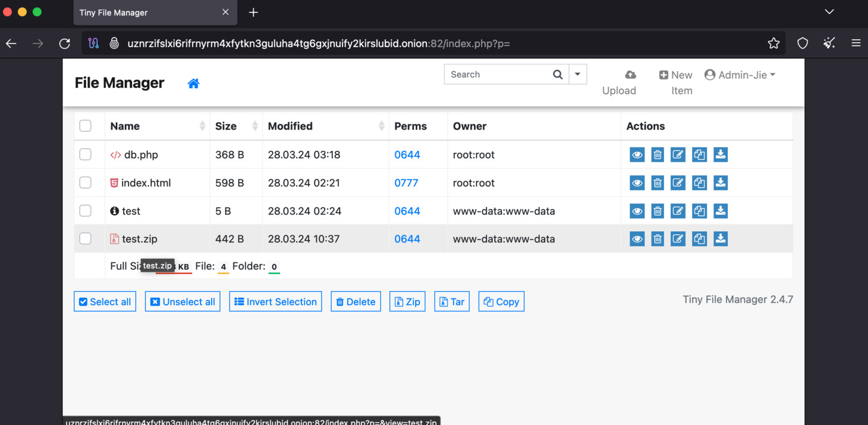Open Upload with the cloud icon
This screenshot has height=425, width=868.
(x=630, y=75)
